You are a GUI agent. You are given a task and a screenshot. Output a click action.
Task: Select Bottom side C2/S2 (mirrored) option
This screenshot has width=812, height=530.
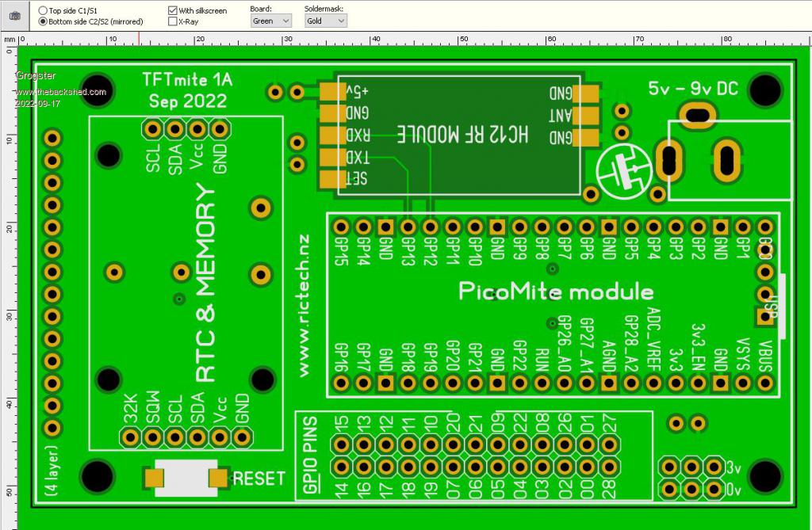(43, 21)
